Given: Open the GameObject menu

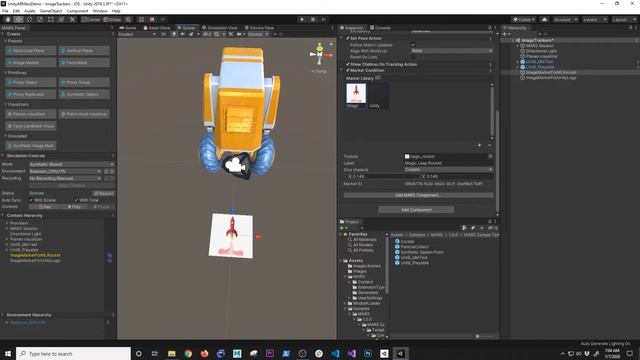Looking at the screenshot, I should (x=51, y=11).
